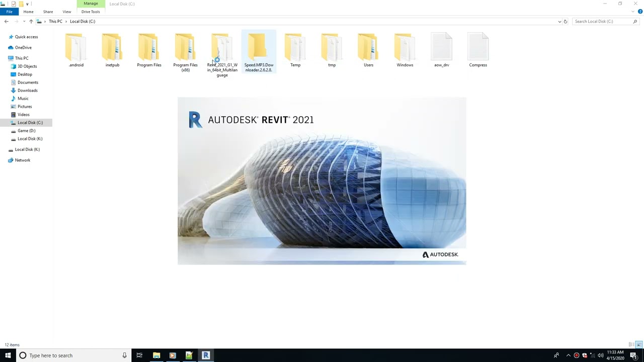Viewport: 644px width, 362px height.
Task: Switch to large icons view layout
Action: tap(639, 344)
